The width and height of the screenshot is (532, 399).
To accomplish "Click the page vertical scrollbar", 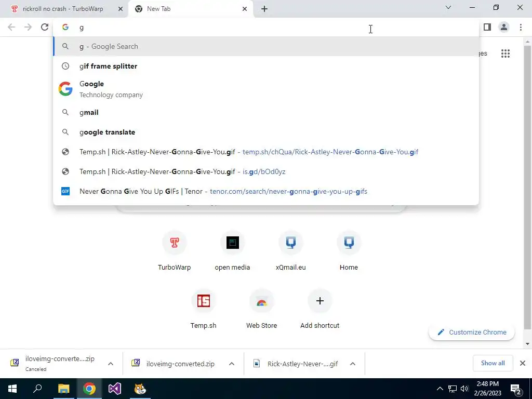I will (x=527, y=187).
